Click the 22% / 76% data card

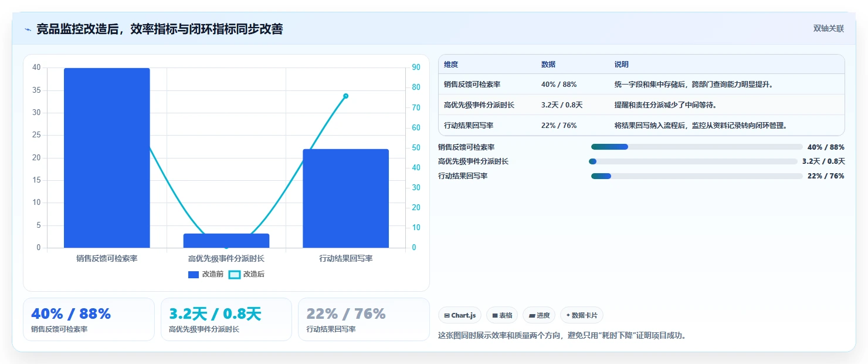click(x=364, y=319)
